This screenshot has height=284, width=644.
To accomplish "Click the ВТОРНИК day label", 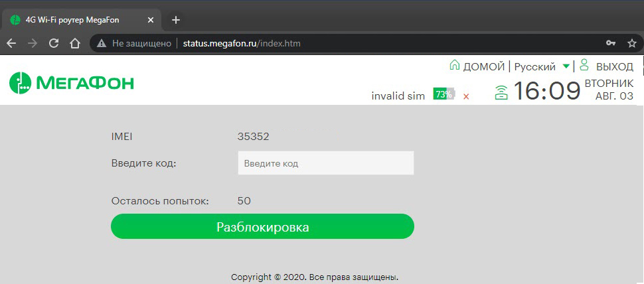I will point(609,84).
